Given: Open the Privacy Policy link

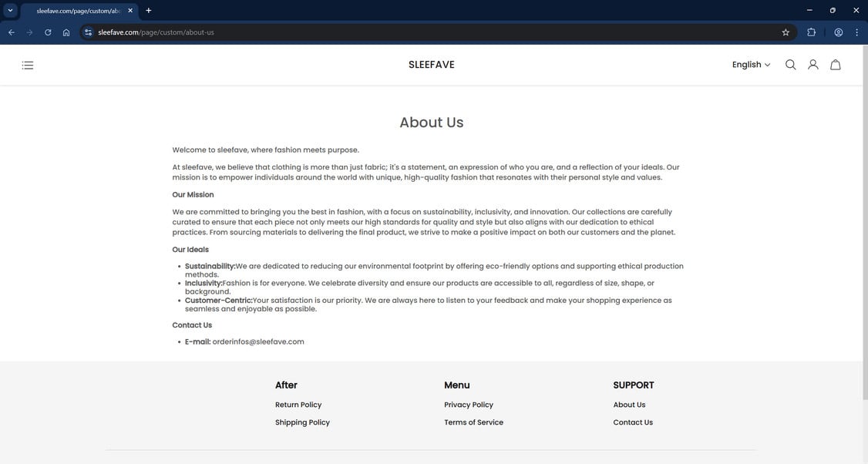Looking at the screenshot, I should pos(469,405).
